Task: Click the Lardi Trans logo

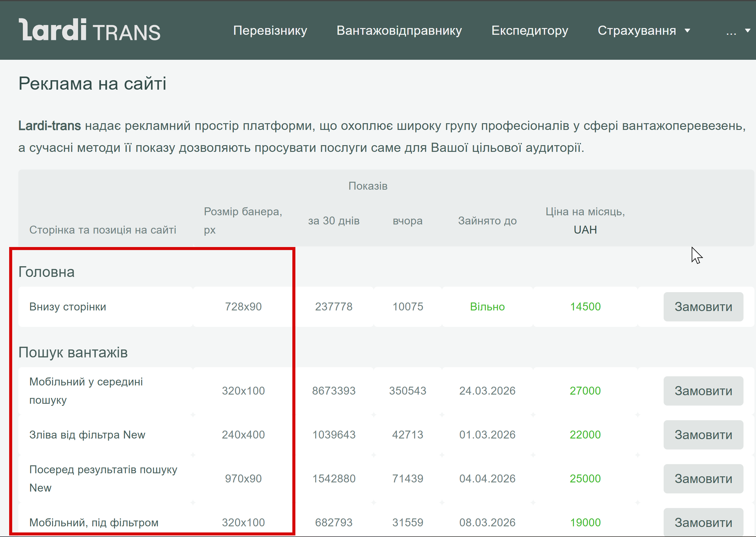Action: pos(90,30)
